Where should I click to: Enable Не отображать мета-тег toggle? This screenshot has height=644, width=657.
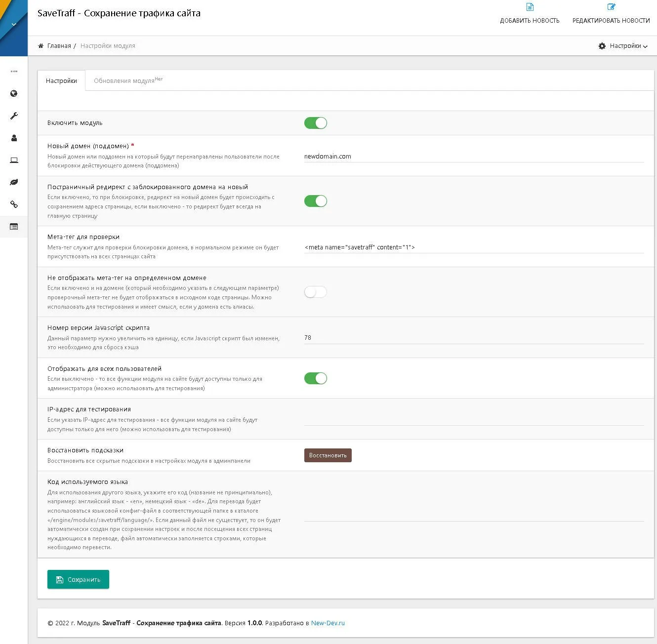316,292
